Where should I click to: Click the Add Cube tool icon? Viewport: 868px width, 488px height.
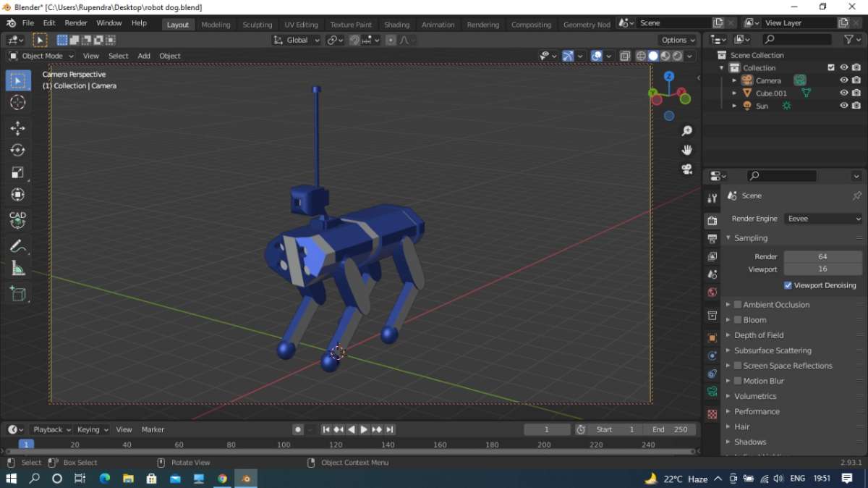pos(18,293)
